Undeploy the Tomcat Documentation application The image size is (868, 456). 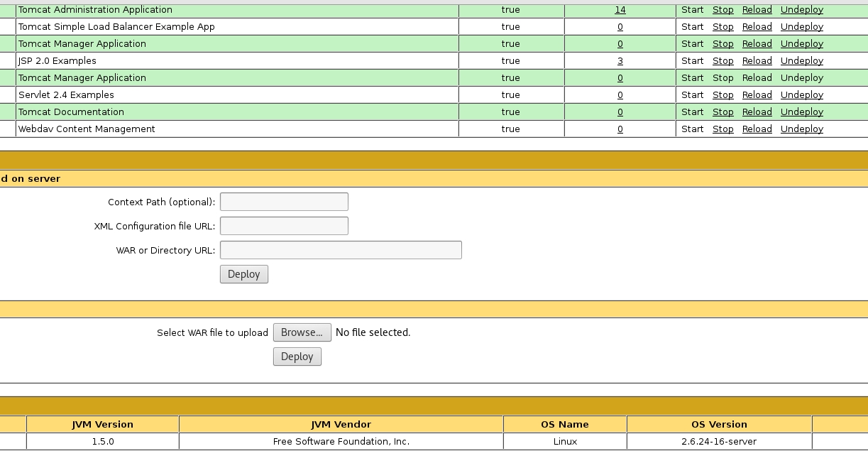pyautogui.click(x=801, y=112)
